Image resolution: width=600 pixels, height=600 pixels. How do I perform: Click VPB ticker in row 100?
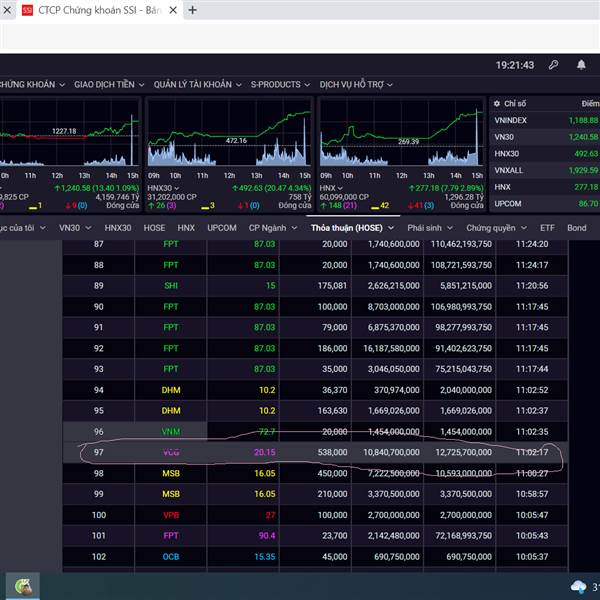(171, 515)
